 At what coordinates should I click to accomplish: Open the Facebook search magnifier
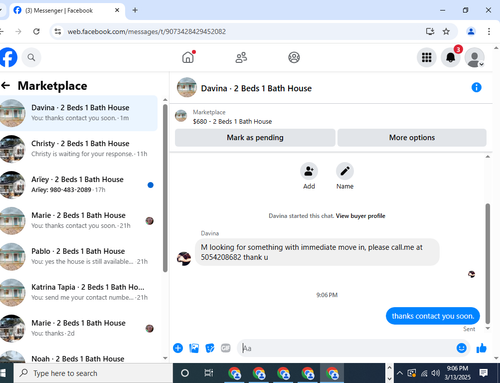click(x=31, y=57)
